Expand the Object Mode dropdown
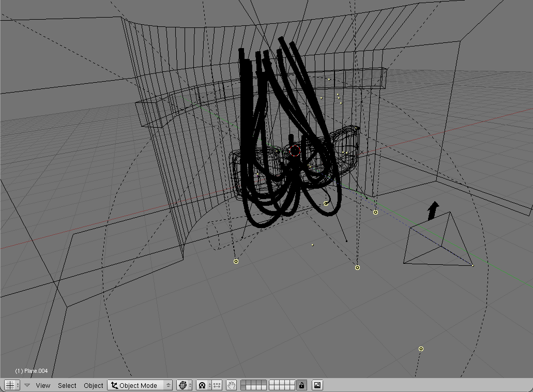Viewport: 533px width, 392px height. pos(140,385)
